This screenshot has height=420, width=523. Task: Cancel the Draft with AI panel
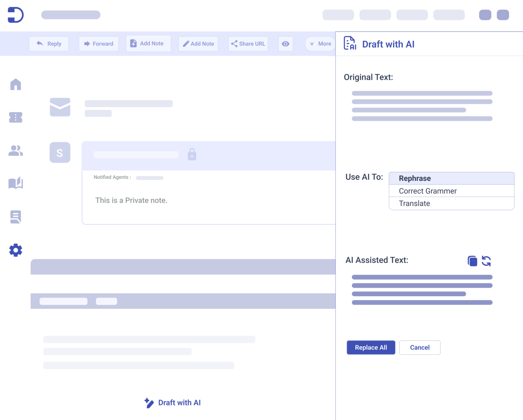pos(420,347)
